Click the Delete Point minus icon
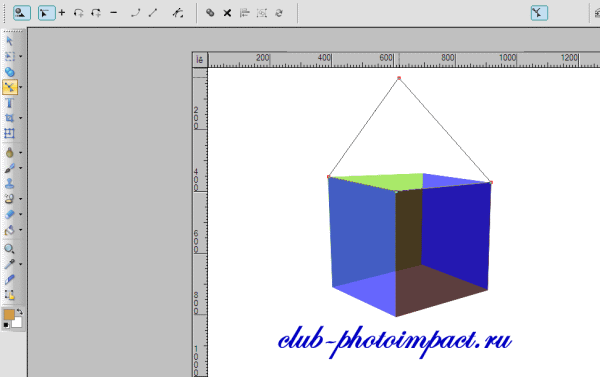The width and height of the screenshot is (600, 377). click(114, 13)
